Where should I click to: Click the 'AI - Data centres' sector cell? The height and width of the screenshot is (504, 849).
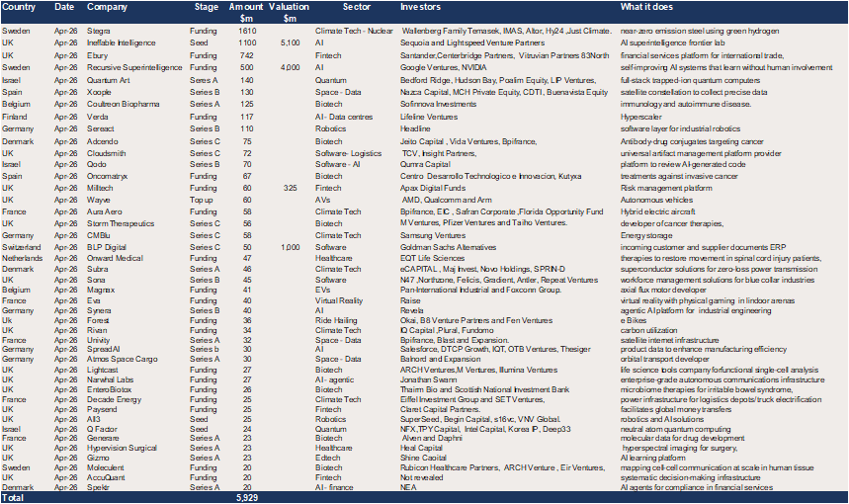pyautogui.click(x=344, y=117)
